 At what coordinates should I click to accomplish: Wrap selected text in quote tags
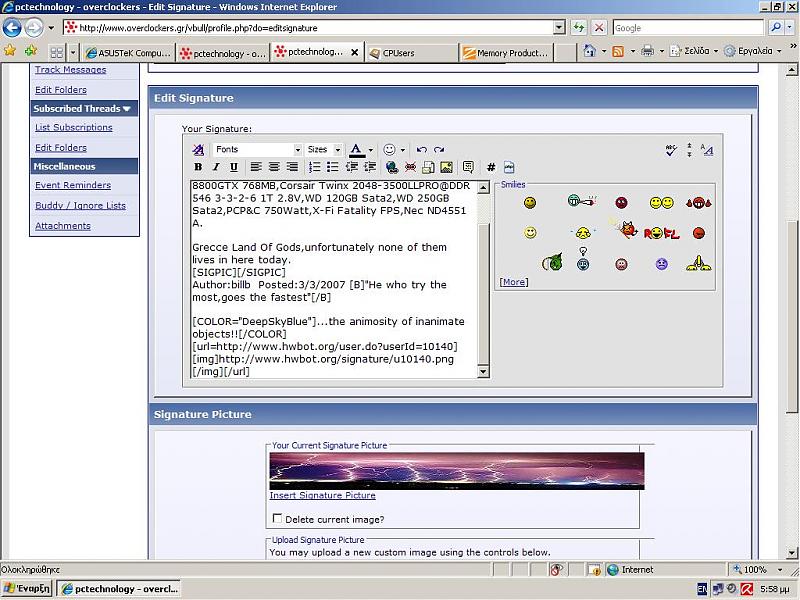click(x=468, y=167)
